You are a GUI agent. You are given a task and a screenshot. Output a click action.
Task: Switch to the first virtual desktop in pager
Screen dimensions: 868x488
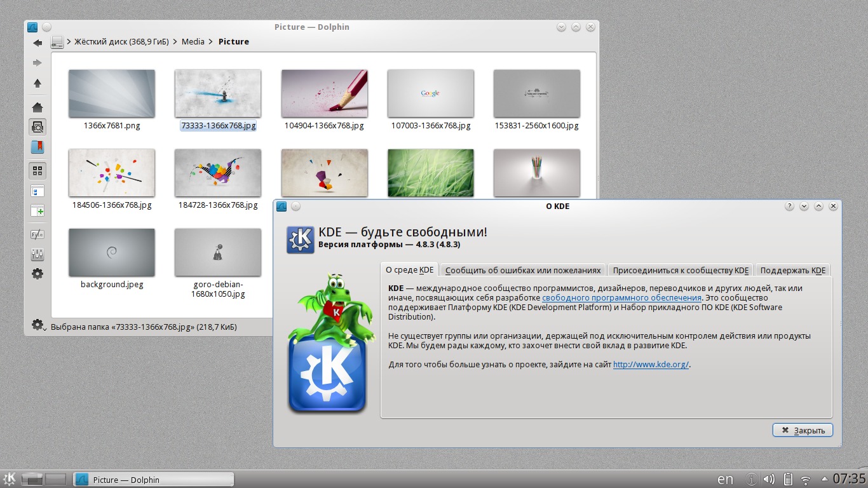[32, 479]
